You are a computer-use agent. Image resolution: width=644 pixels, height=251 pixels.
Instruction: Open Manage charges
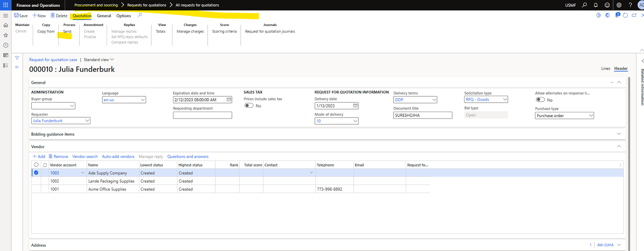pos(190,31)
